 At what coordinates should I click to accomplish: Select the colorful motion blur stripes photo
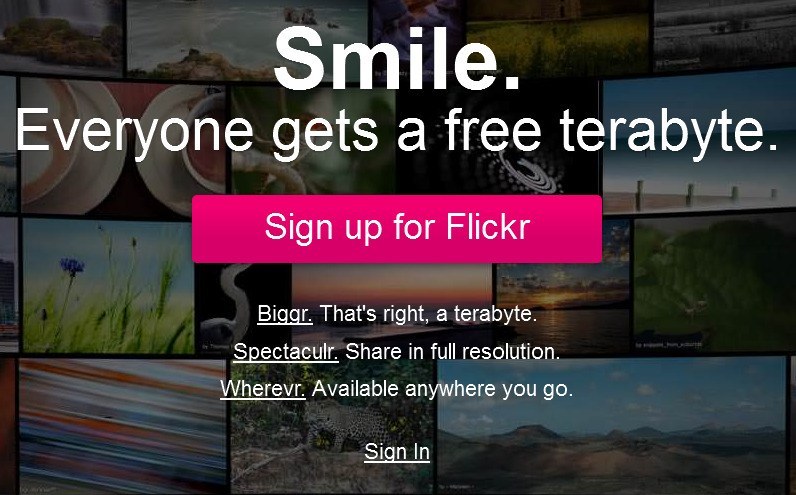coord(122,425)
